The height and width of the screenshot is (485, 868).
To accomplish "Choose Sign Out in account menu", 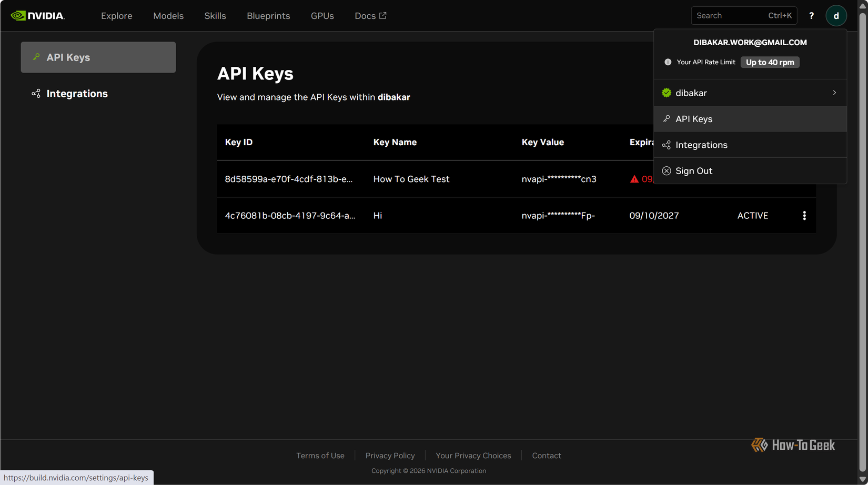I will click(x=750, y=171).
